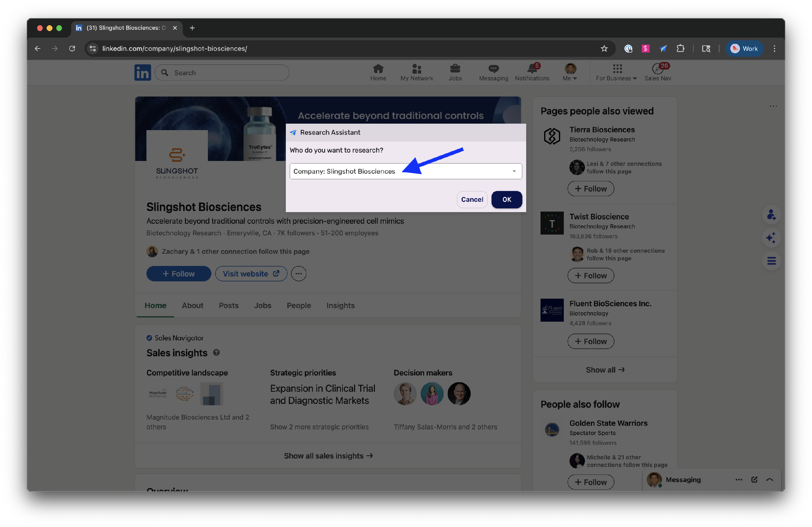
Task: Follow Fluent BioSciences Inc.
Action: (x=591, y=341)
